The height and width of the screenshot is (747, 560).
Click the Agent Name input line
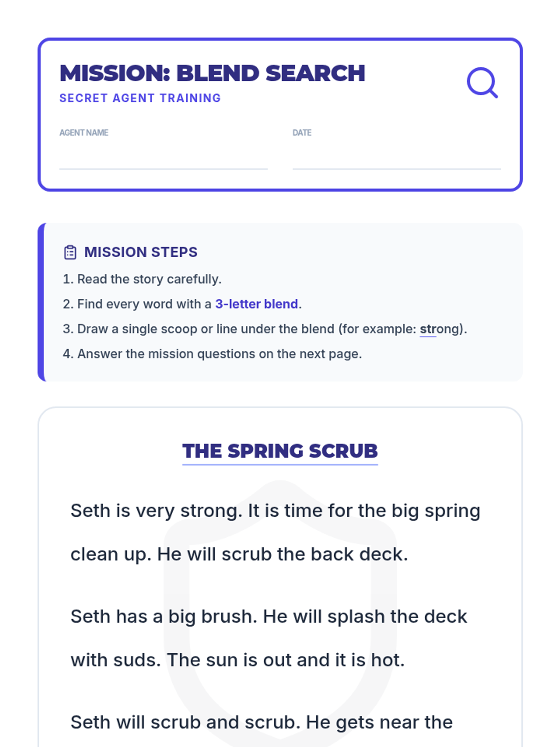[163, 159]
